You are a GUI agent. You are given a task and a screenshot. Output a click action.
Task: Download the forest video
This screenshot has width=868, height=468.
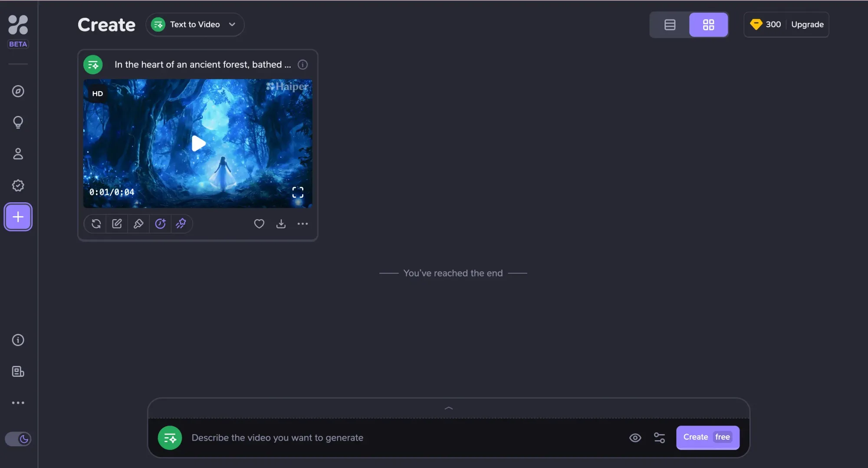coord(281,224)
